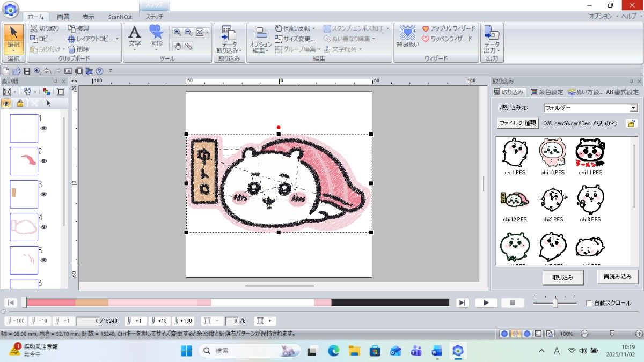Viewport: 644px width, 362px height.
Task: Click サイズ変更 (resize) in the 編集 group
Action: tap(295, 39)
